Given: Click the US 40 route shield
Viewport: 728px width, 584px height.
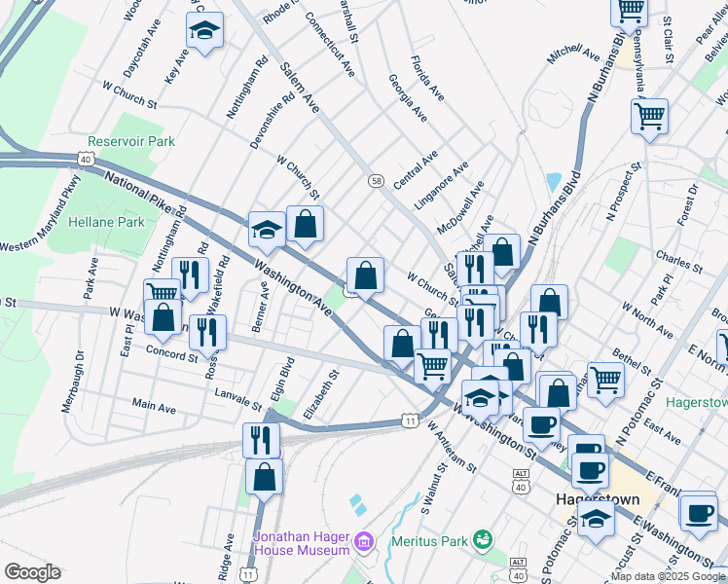Looking at the screenshot, I should 85,158.
